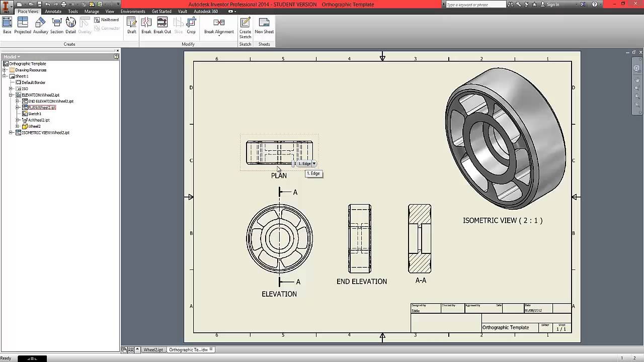Click the Projected view tool

pos(23,25)
